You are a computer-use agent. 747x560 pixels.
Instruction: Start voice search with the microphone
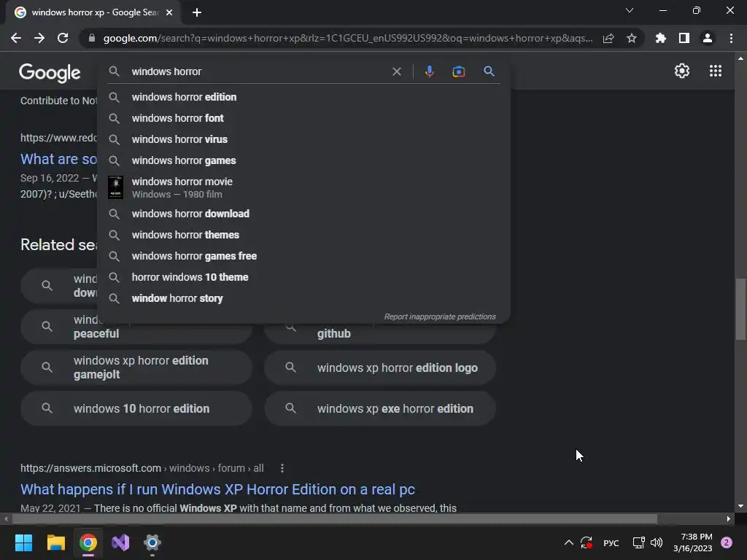[429, 71]
